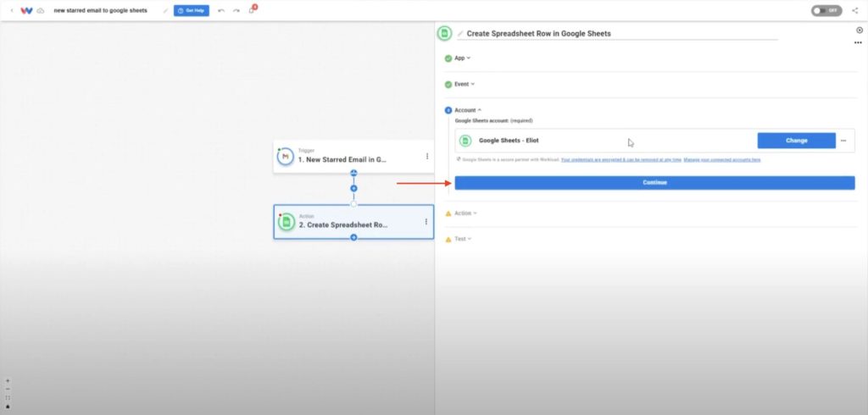Close the step panel with X icon

[860, 30]
